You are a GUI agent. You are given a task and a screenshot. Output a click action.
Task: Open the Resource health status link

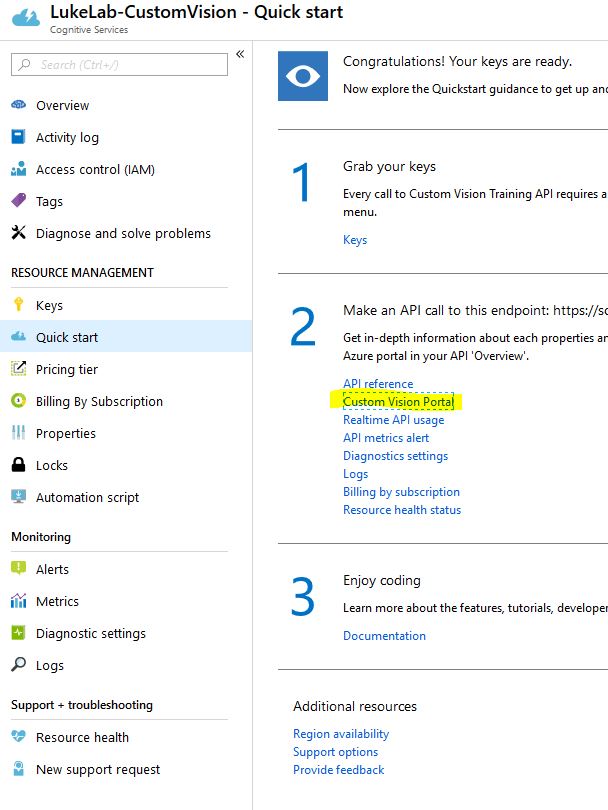tap(402, 510)
